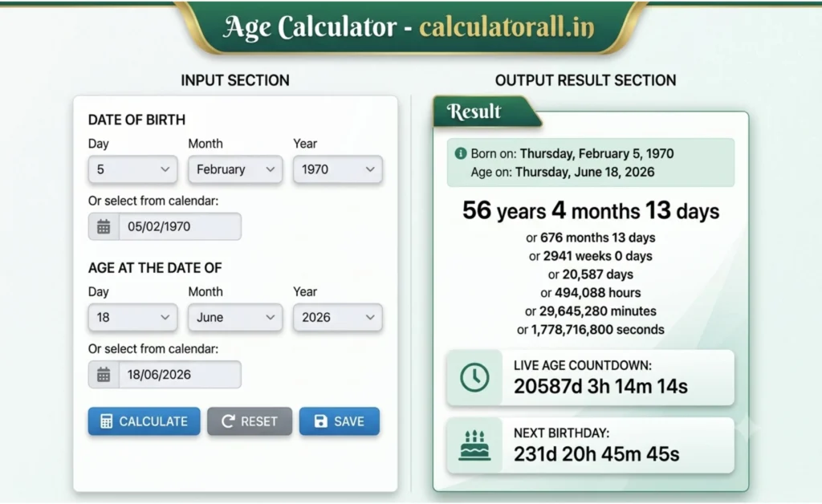This screenshot has width=822, height=504.
Task: Click the info icon beside Born on
Action: pos(460,153)
